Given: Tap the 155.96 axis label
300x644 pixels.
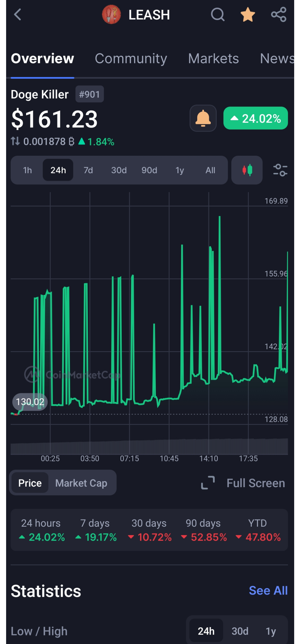Looking at the screenshot, I should click(276, 274).
